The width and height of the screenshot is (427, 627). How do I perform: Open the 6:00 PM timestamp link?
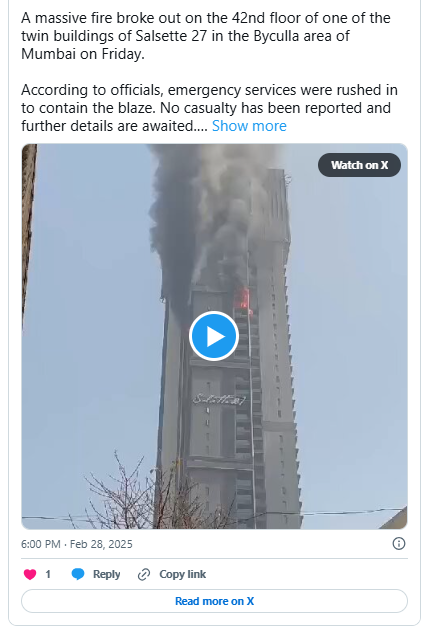pos(40,544)
